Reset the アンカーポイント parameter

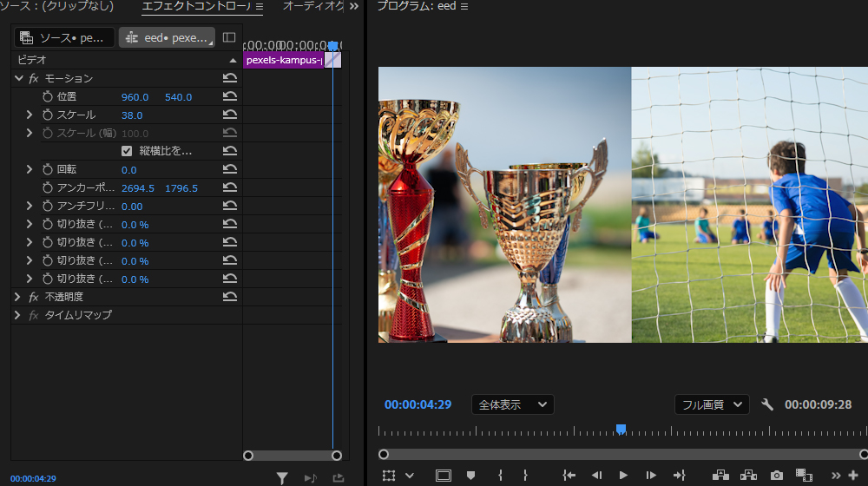click(230, 187)
